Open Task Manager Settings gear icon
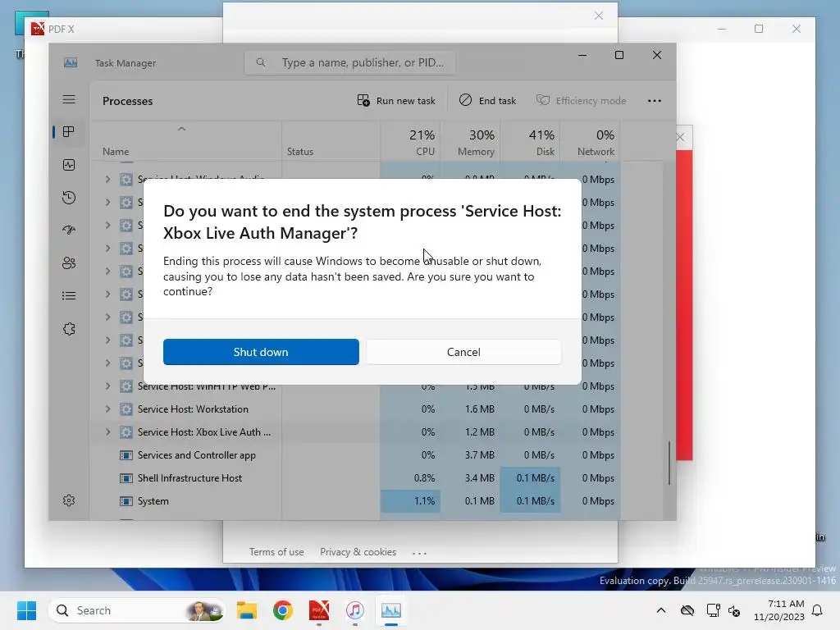Screen dimensions: 840x630 click(69, 500)
